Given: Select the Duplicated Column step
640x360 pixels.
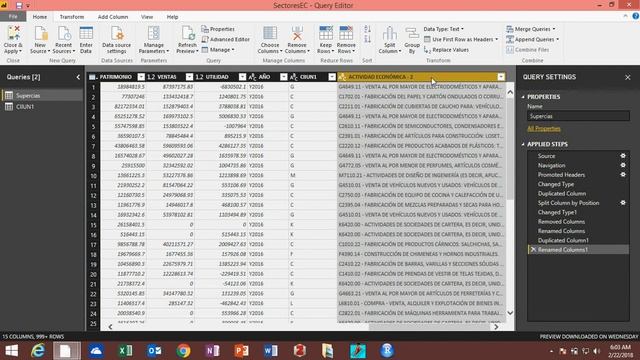Looking at the screenshot, I should tap(578, 193).
